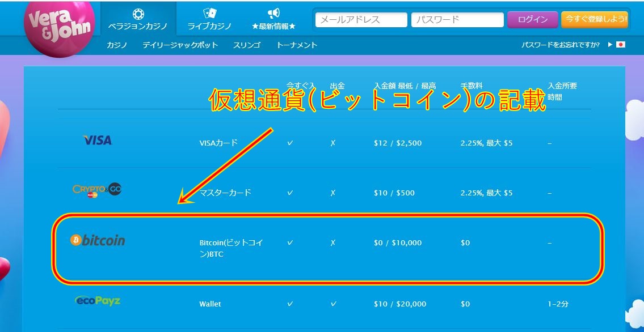Image resolution: width=644 pixels, height=332 pixels.
Task: Click the VISA row fee 2.25%, 最大 $5
Action: pyautogui.click(x=487, y=143)
